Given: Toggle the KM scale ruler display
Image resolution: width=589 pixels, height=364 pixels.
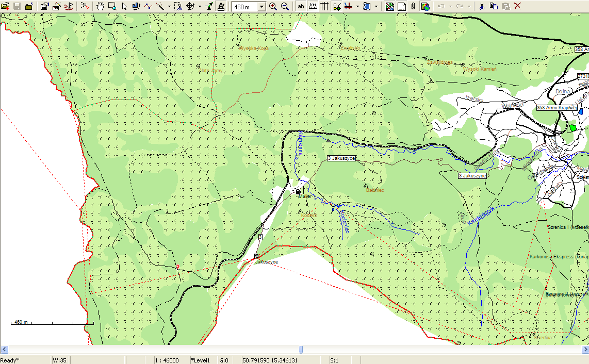Looking at the screenshot, I should click(313, 6).
